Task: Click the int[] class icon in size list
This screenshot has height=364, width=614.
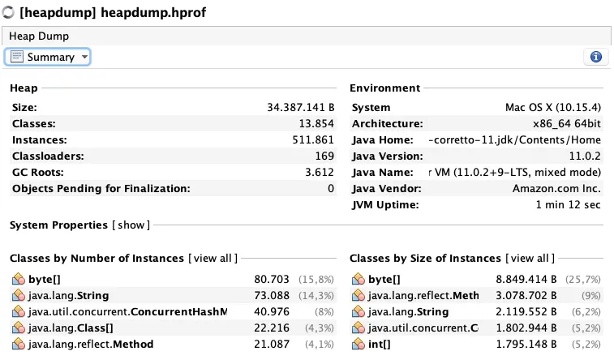Action: (x=358, y=344)
